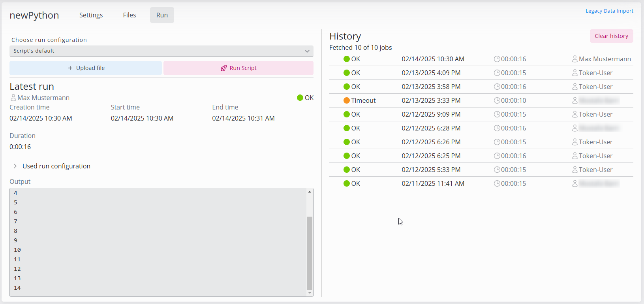
Task: Click the clock icon of the Timeout job
Action: point(497,100)
